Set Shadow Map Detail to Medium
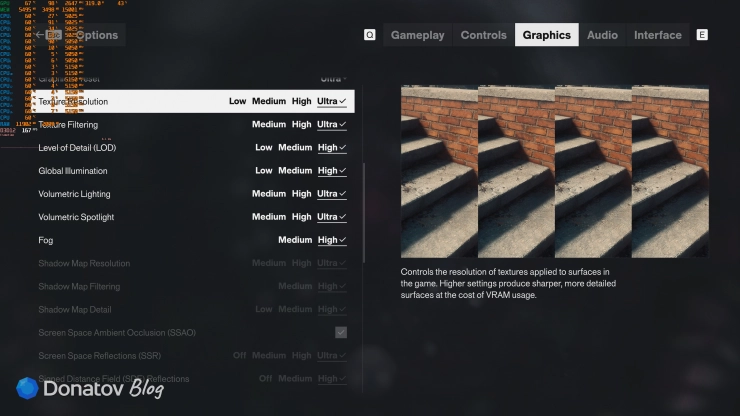Image resolution: width=740 pixels, height=416 pixels. pyautogui.click(x=295, y=309)
